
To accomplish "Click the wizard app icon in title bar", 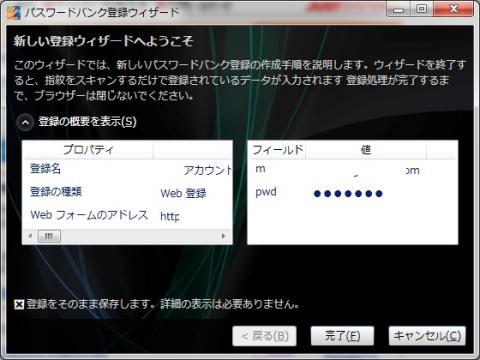I will (x=13, y=13).
